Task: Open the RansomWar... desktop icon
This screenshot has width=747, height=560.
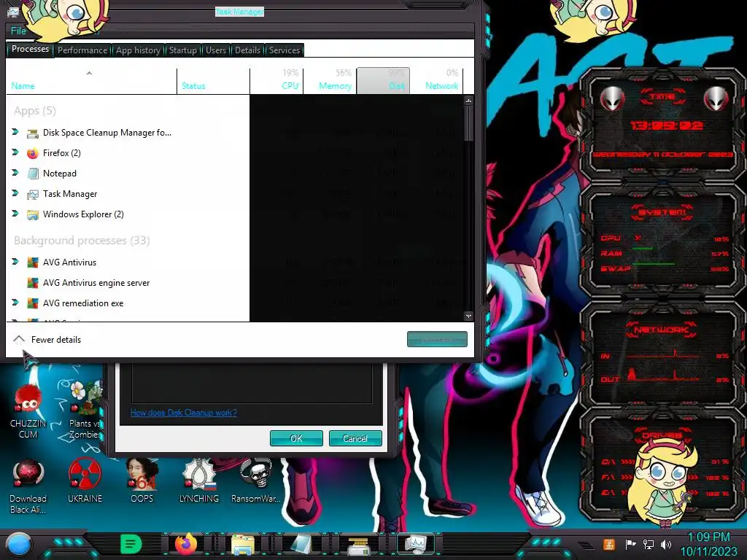Action: click(256, 481)
